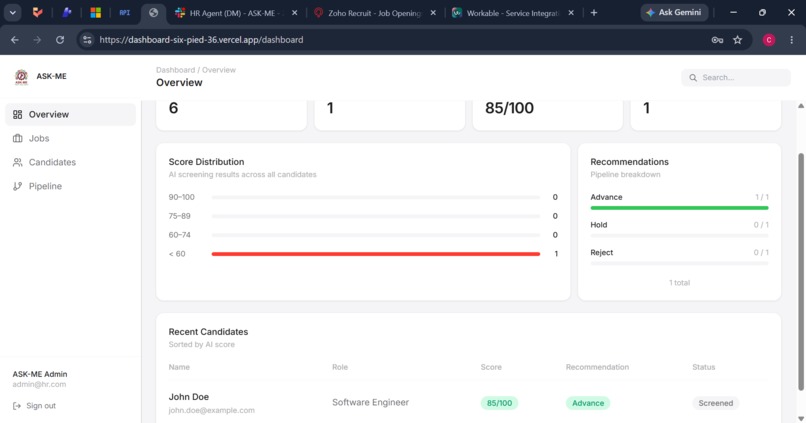The width and height of the screenshot is (806, 423).
Task: Click the Reject recommendation row
Action: [679, 257]
